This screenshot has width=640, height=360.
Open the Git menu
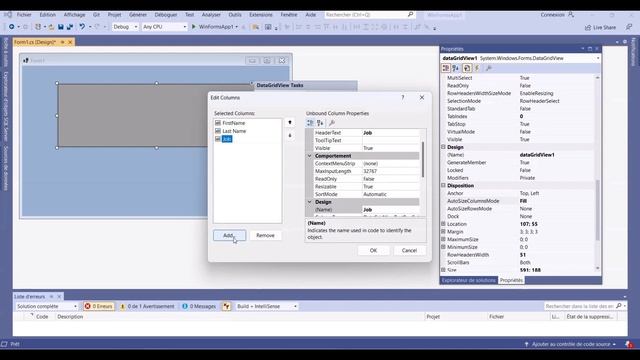96,15
